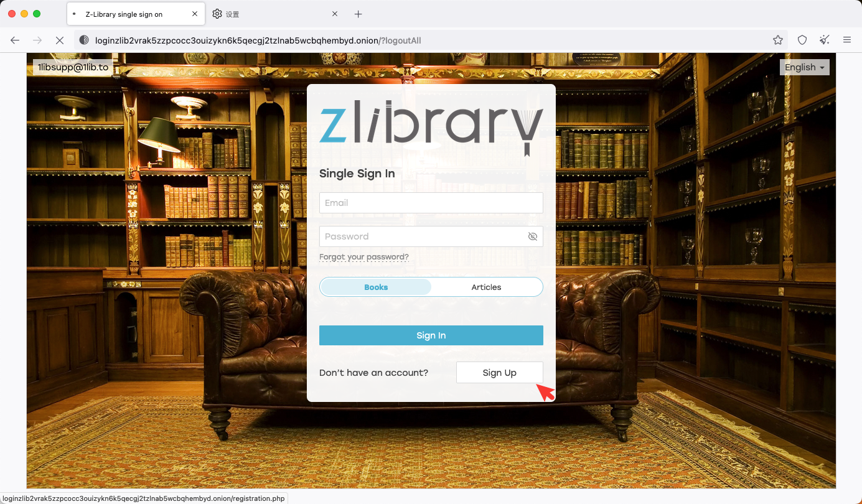
Task: Click the Sign Up button
Action: click(x=500, y=373)
